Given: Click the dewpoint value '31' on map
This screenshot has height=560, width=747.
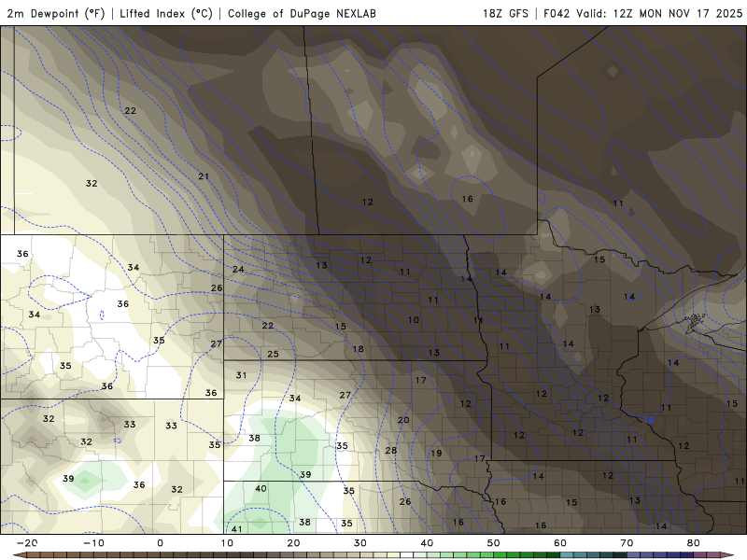Looking at the screenshot, I should 242,375.
